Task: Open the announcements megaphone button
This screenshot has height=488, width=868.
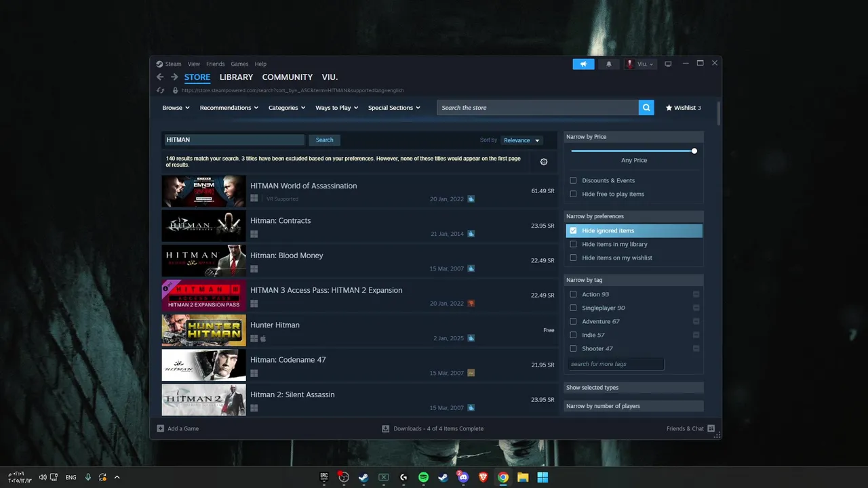Action: [583, 64]
